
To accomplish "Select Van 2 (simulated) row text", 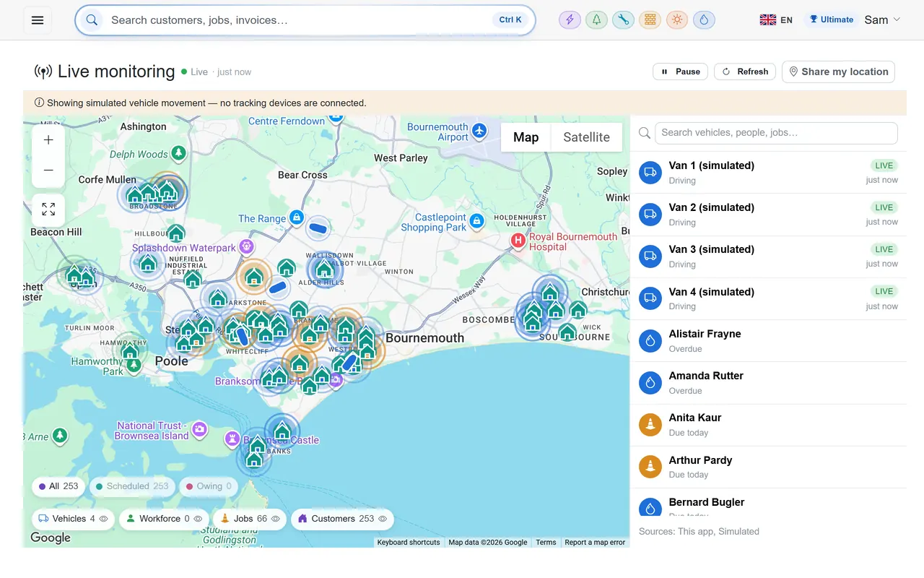I will (711, 207).
